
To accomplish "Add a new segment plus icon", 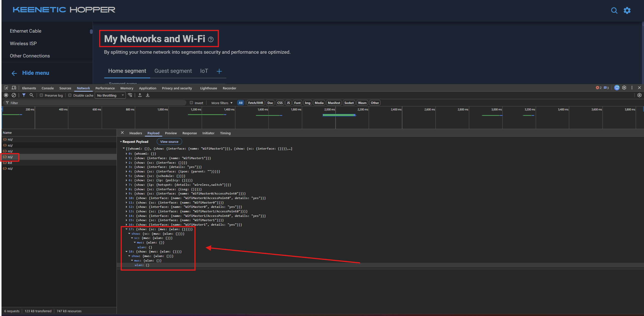I will [x=219, y=71].
